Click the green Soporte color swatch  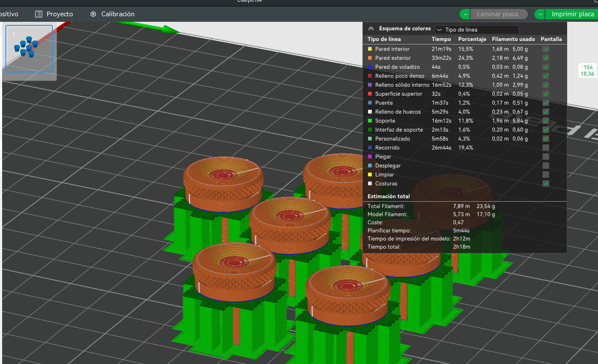(x=370, y=121)
